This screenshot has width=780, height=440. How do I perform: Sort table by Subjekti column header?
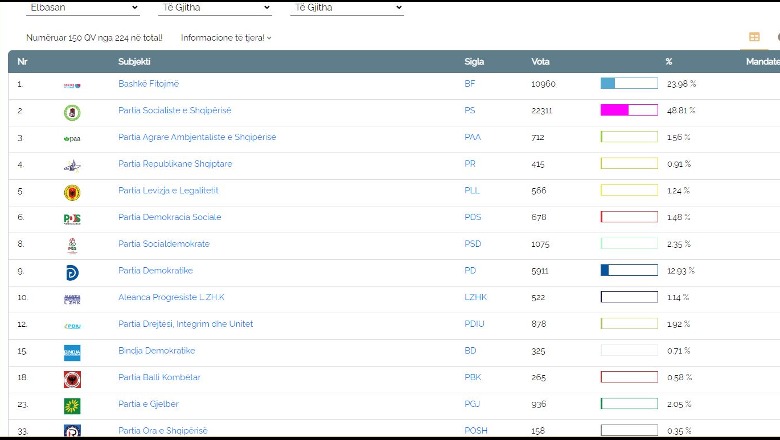pyautogui.click(x=134, y=62)
